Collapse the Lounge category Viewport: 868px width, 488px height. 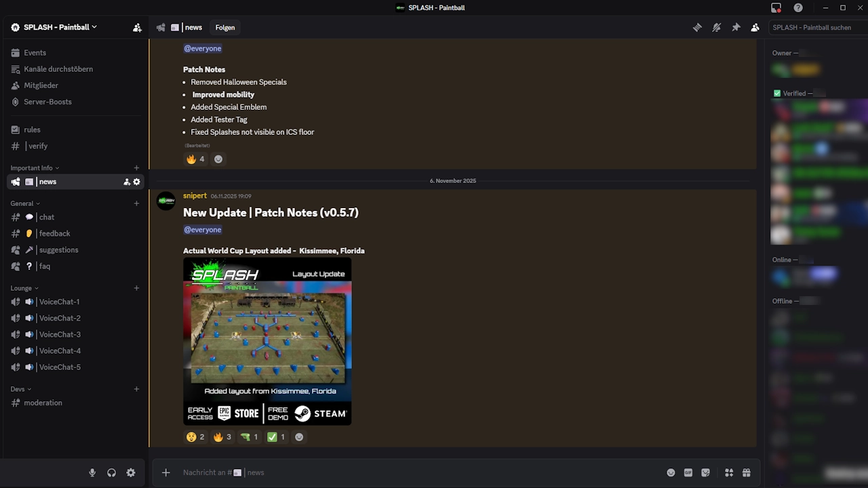[22, 287]
